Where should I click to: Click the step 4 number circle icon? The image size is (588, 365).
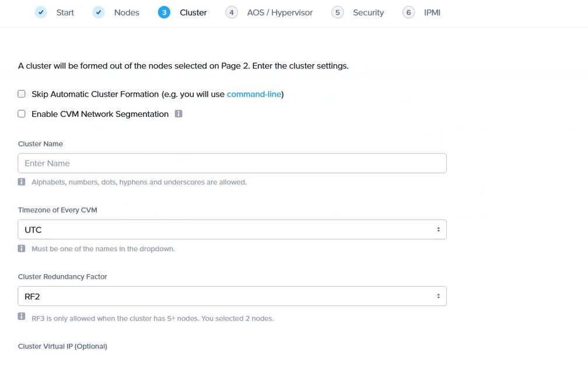click(x=232, y=12)
